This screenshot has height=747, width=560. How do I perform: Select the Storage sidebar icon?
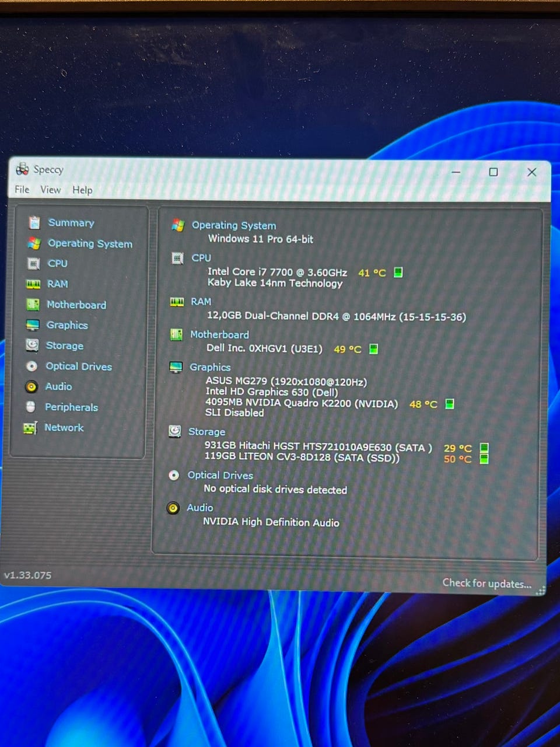[x=32, y=345]
